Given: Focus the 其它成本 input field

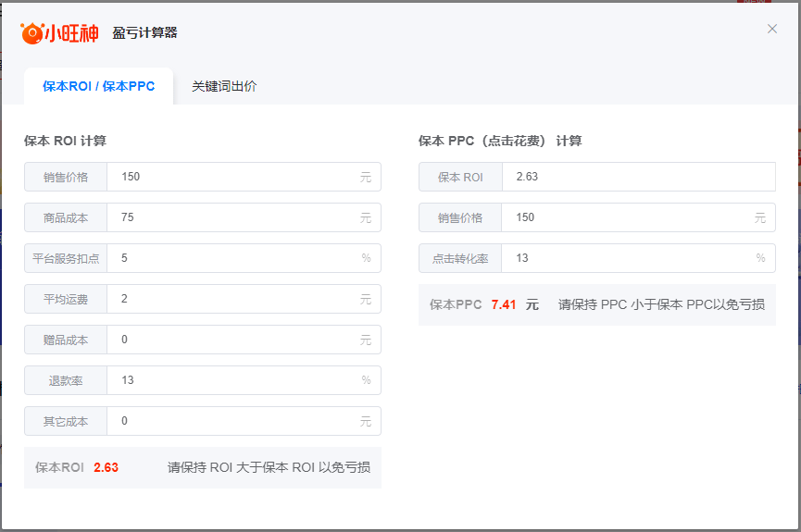Looking at the screenshot, I should coord(232,421).
